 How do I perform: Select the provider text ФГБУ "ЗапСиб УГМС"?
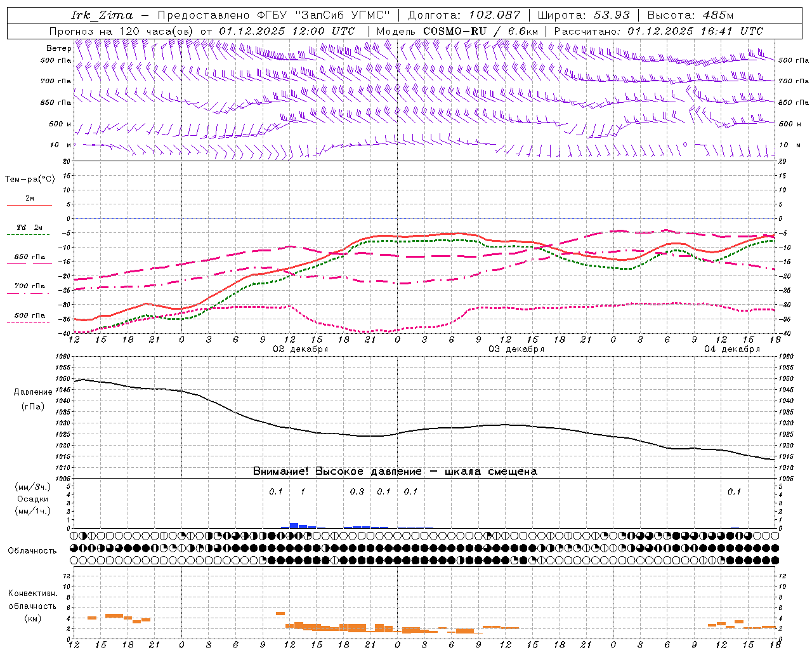click(322, 15)
